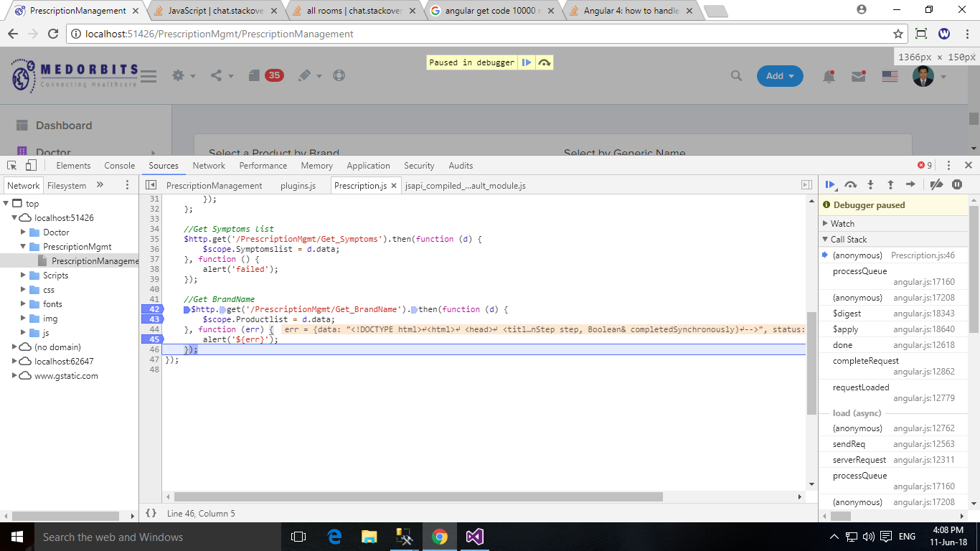The width and height of the screenshot is (980, 551).
Task: Collapse the localhost:51426 tree node
Action: click(x=14, y=218)
